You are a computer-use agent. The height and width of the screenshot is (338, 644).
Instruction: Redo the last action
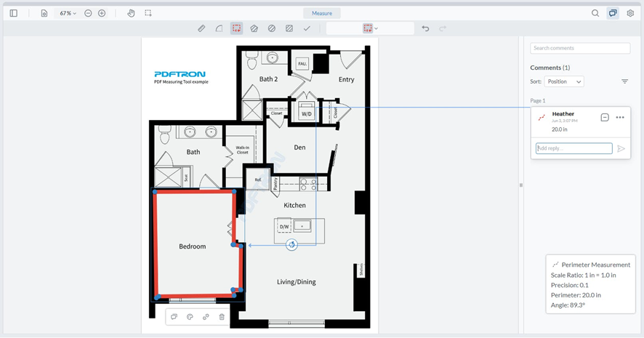coord(443,28)
